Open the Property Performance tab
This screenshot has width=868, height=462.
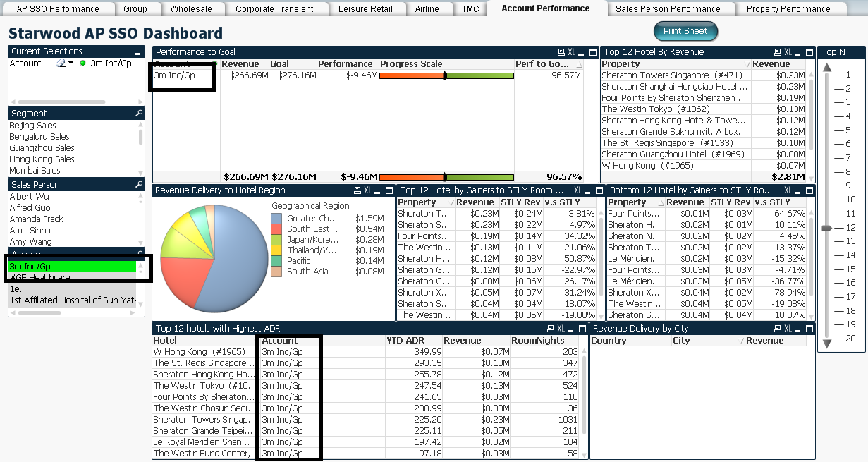point(788,9)
